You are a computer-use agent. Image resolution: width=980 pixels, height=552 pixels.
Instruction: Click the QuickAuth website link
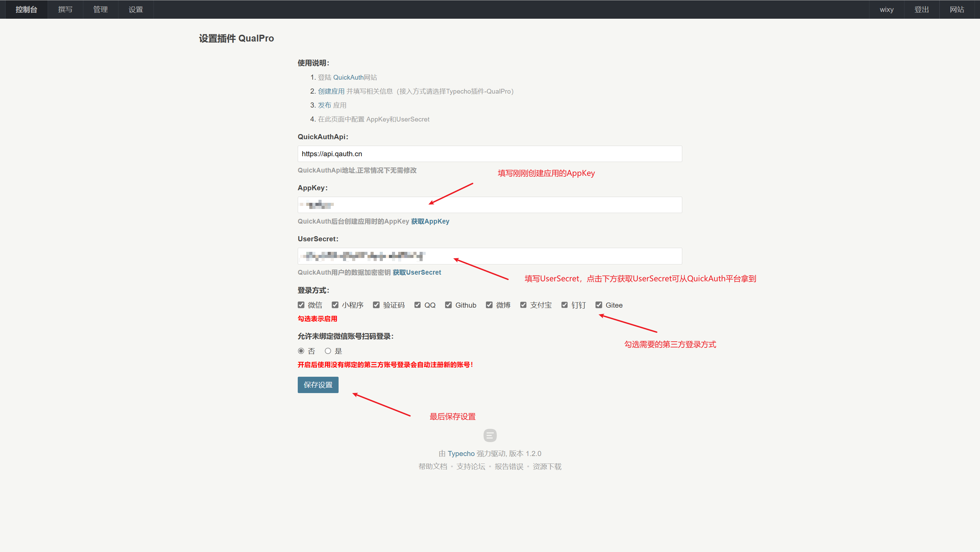(x=348, y=78)
